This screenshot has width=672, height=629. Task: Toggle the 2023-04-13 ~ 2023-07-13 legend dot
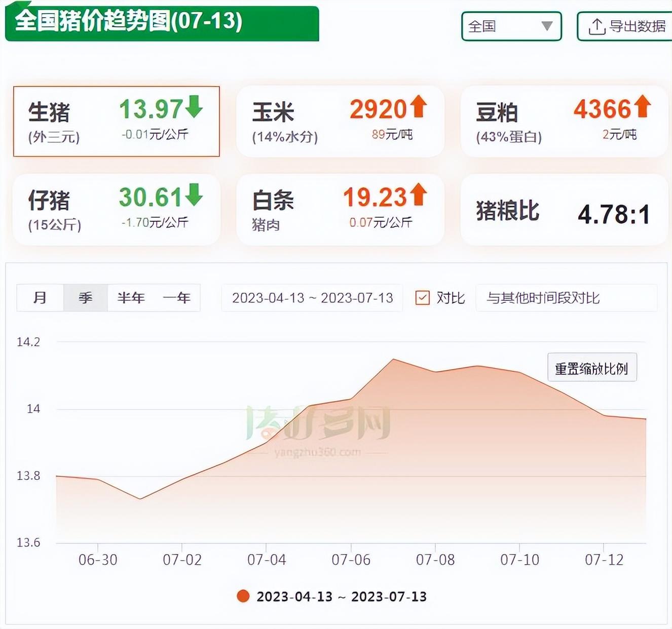click(243, 596)
